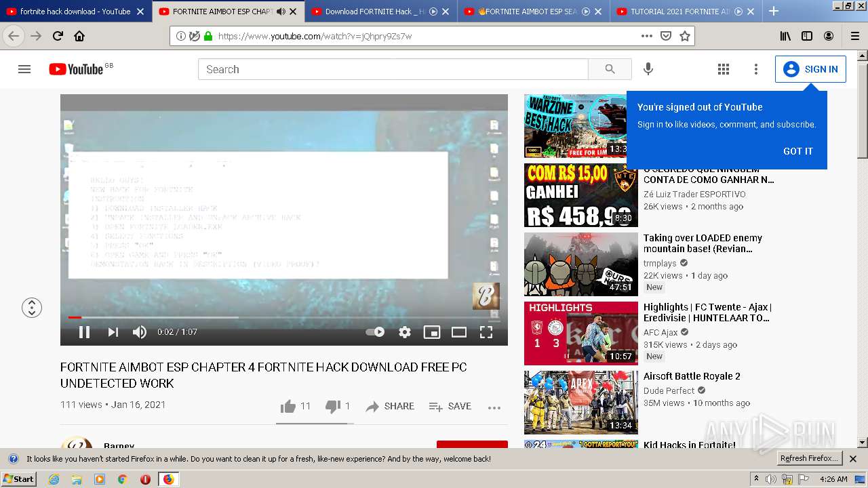Skip to the next video
Viewport: 868px width, 488px height.
pyautogui.click(x=113, y=332)
